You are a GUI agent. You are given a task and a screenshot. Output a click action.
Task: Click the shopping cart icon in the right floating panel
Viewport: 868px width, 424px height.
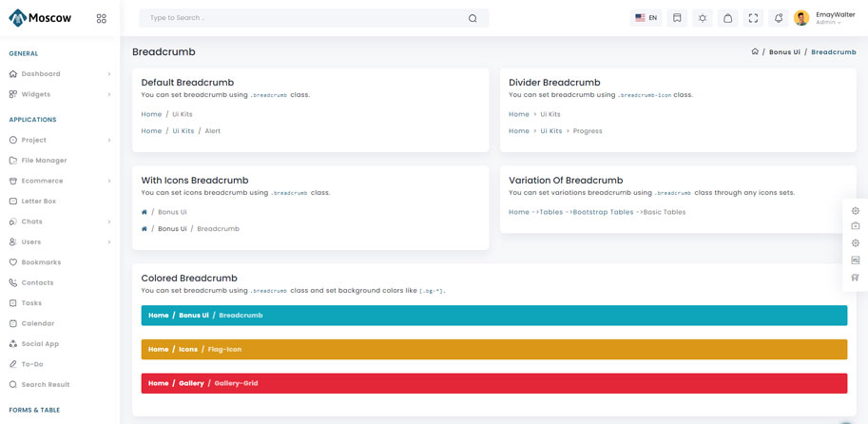coord(856,278)
